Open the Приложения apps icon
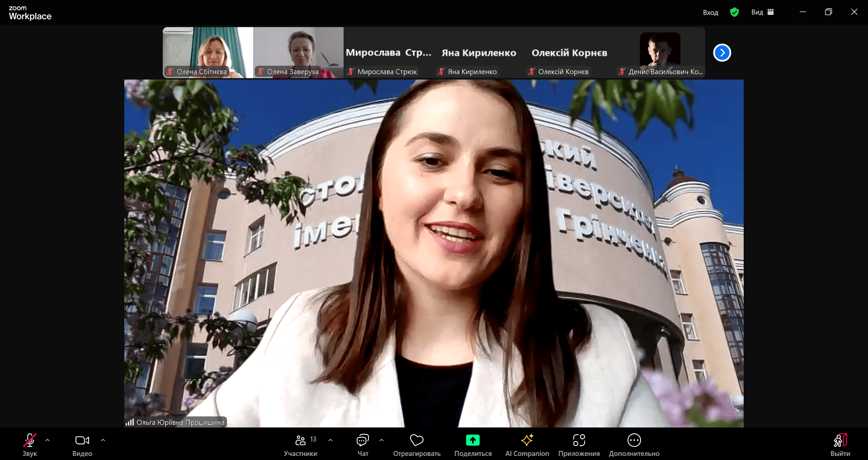The image size is (868, 460). [x=579, y=440]
